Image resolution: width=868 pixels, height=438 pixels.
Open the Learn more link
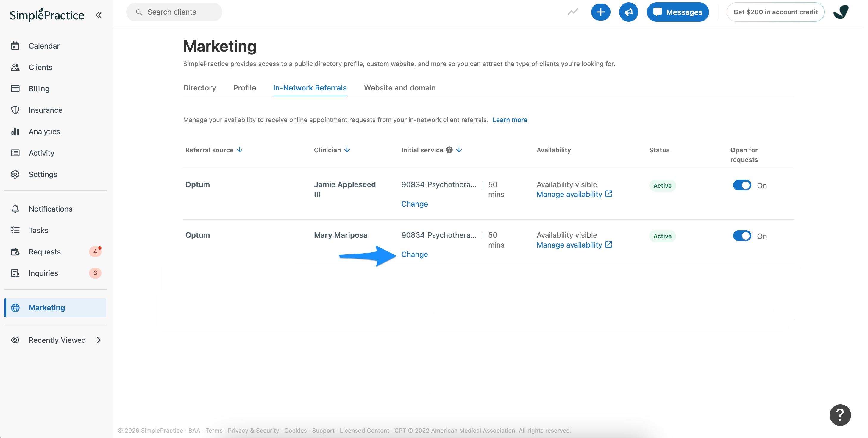[510, 120]
